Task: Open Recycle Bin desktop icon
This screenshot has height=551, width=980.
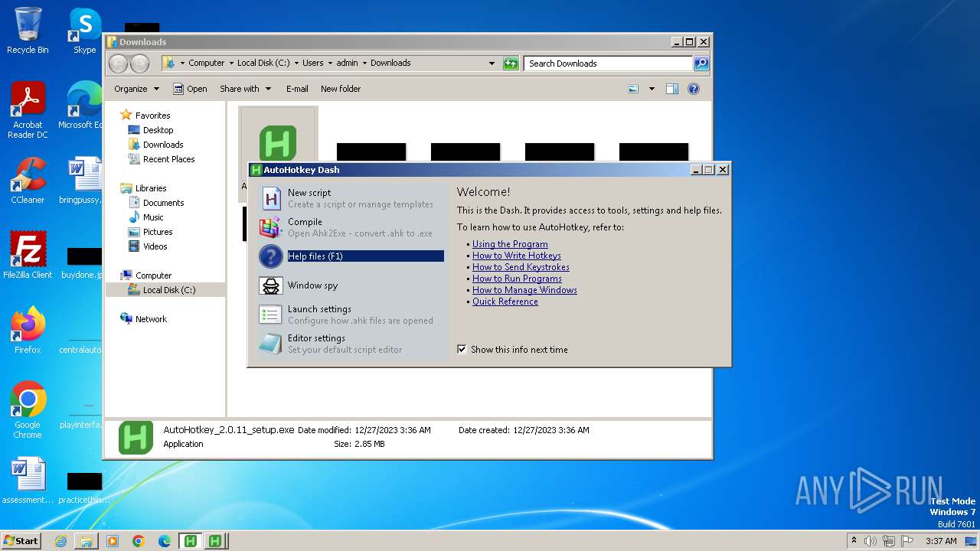Action: click(28, 31)
